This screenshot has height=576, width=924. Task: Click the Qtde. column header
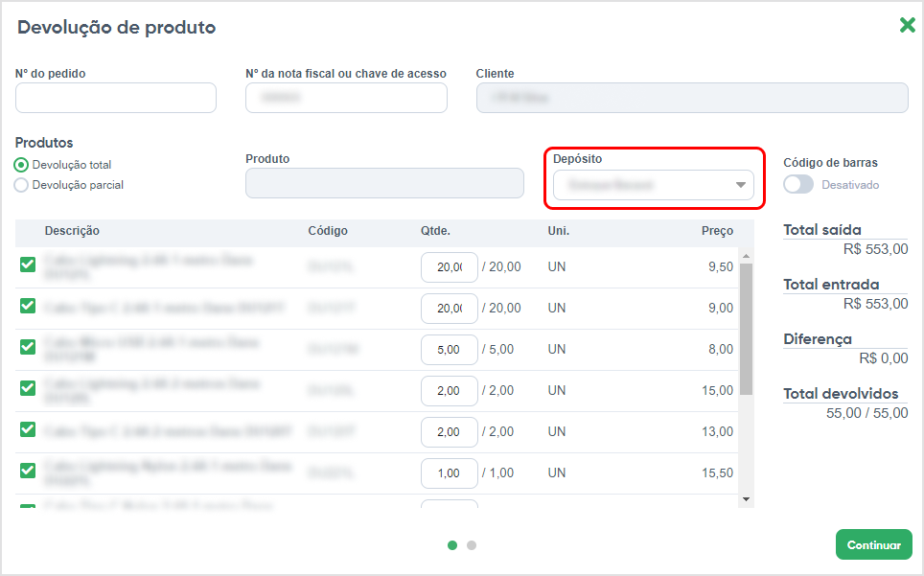pos(435,231)
